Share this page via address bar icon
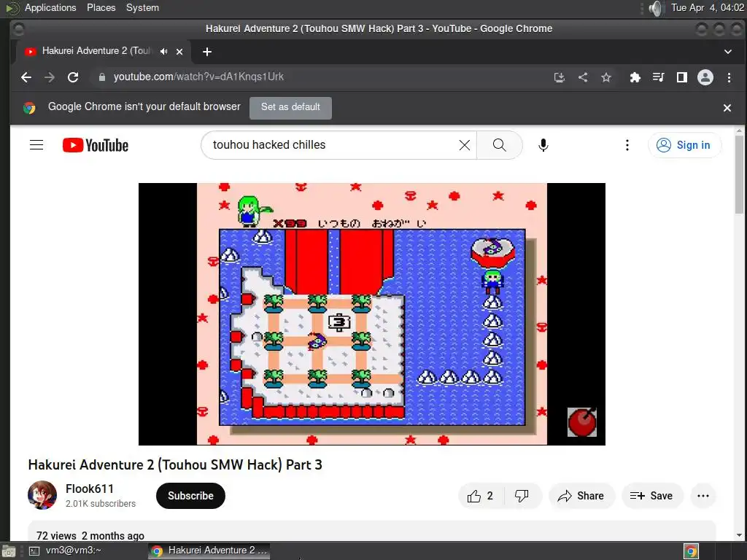Image resolution: width=747 pixels, height=560 pixels. tap(583, 77)
